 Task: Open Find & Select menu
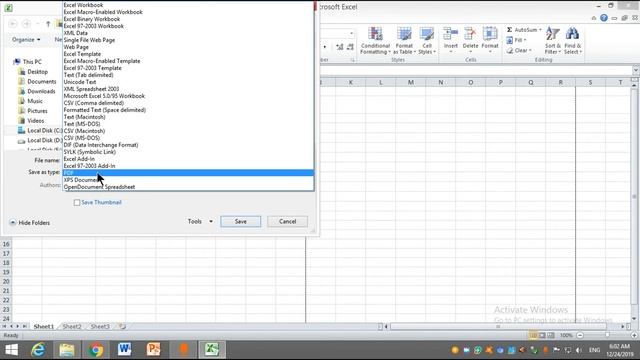pyautogui.click(x=573, y=40)
